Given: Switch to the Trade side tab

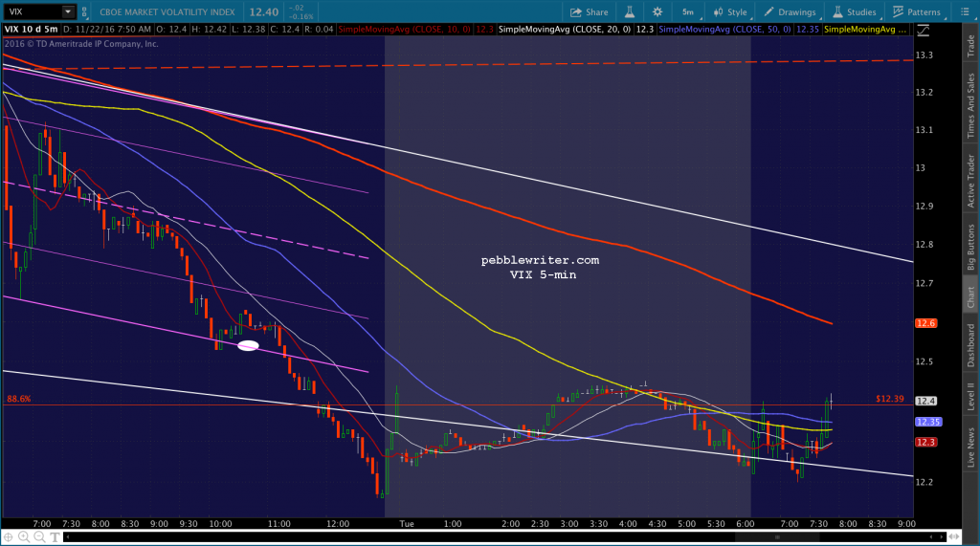Looking at the screenshot, I should (x=970, y=46).
